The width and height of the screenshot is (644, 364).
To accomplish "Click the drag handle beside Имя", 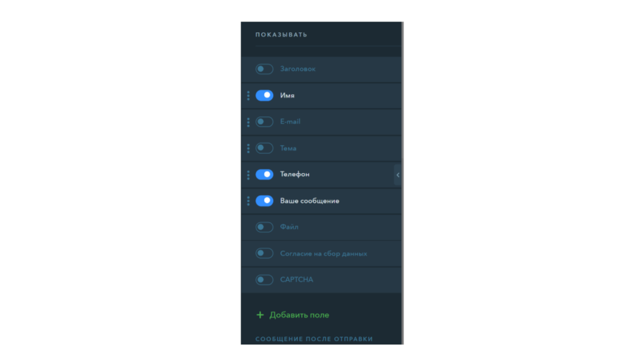I will (x=248, y=95).
